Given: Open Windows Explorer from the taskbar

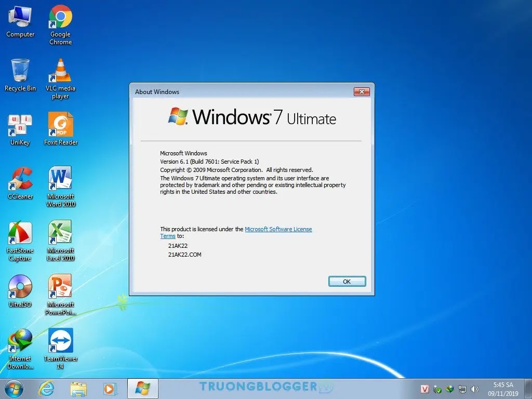Looking at the screenshot, I should tap(78, 389).
